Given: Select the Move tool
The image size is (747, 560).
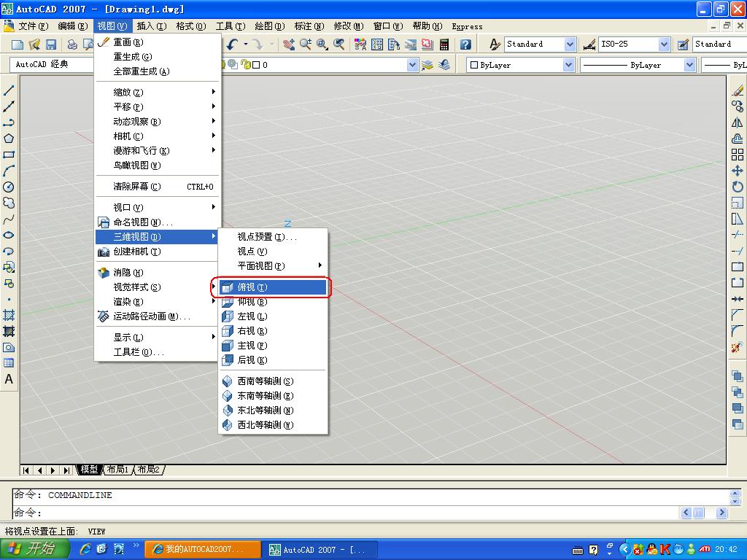Looking at the screenshot, I should pos(738,171).
